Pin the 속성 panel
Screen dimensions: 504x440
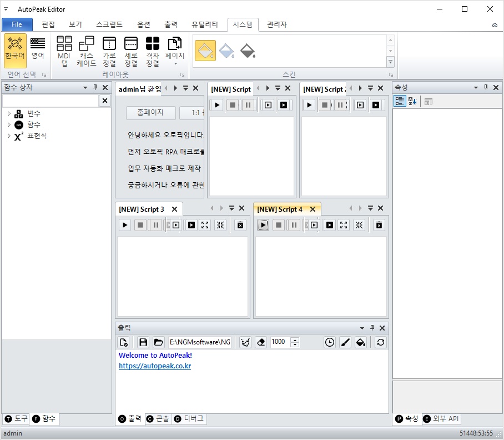coord(486,87)
